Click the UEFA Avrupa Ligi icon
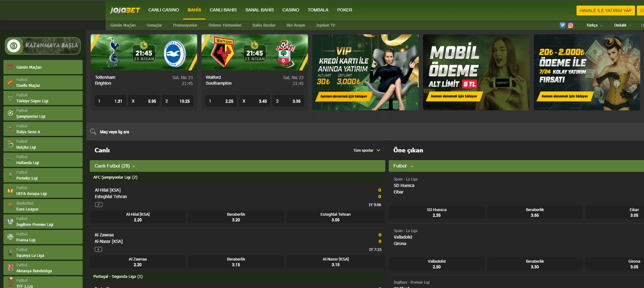The image size is (644, 288). pyautogui.click(x=10, y=190)
